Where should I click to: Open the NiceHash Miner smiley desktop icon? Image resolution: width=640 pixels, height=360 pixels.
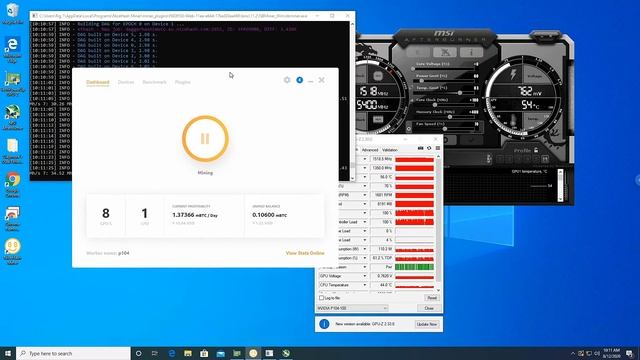12,252
